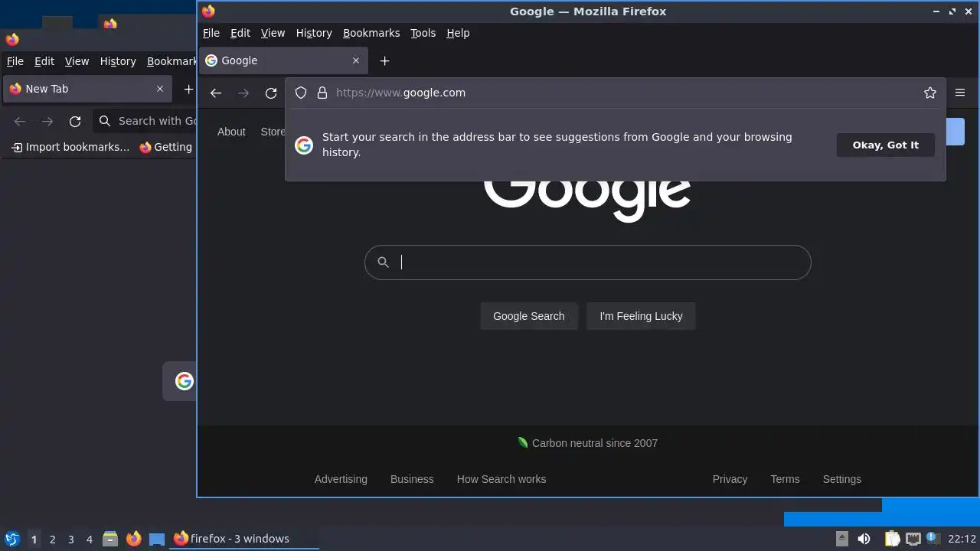Click the reload button in background Firefox window
Screen dimensions: 980x551
(x=75, y=121)
